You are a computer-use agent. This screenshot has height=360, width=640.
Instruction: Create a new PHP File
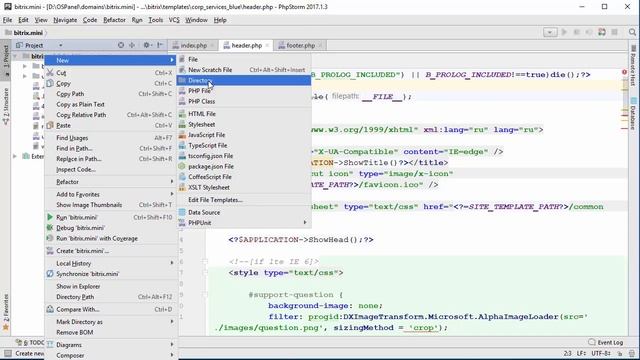pos(244,91)
